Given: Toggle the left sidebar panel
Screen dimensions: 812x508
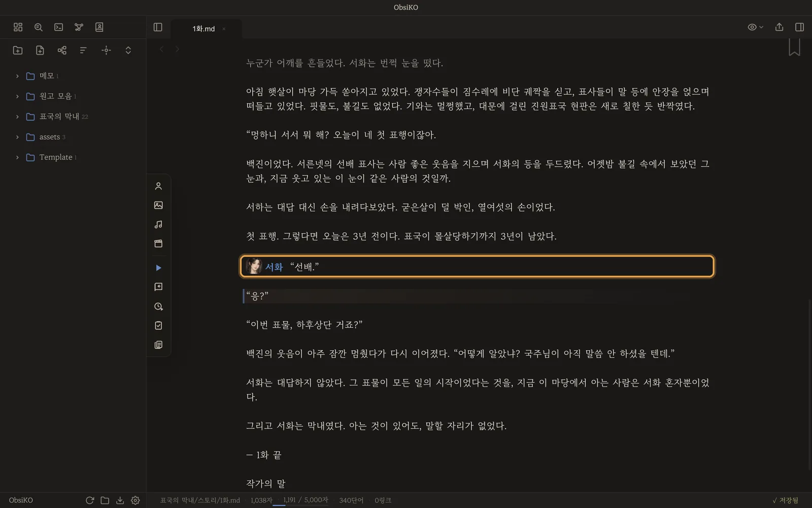Looking at the screenshot, I should pos(158,27).
